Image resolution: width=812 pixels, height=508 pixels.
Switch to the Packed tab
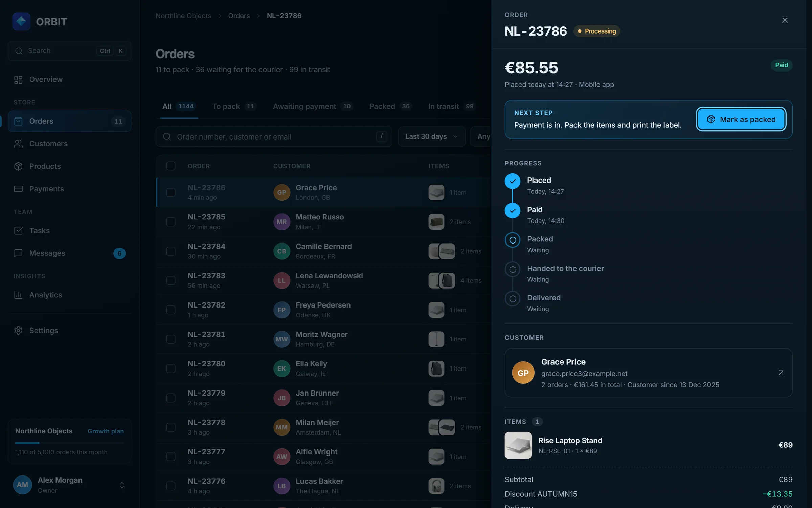pos(390,106)
